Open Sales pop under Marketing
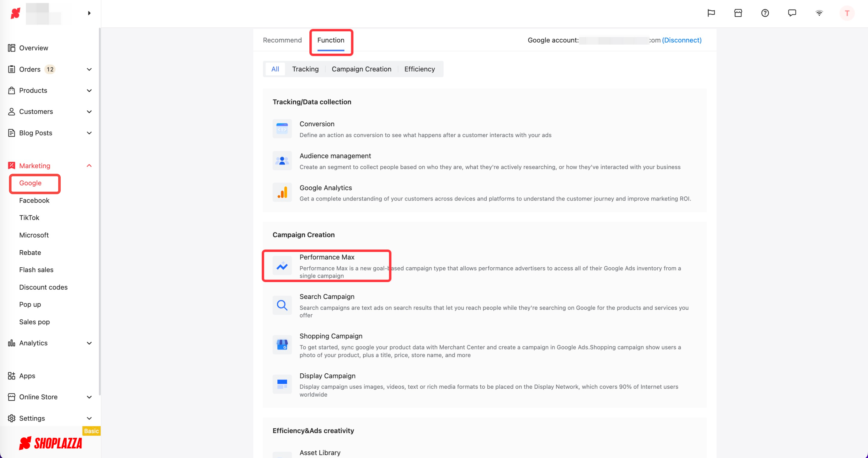Image resolution: width=868 pixels, height=458 pixels. (35, 322)
